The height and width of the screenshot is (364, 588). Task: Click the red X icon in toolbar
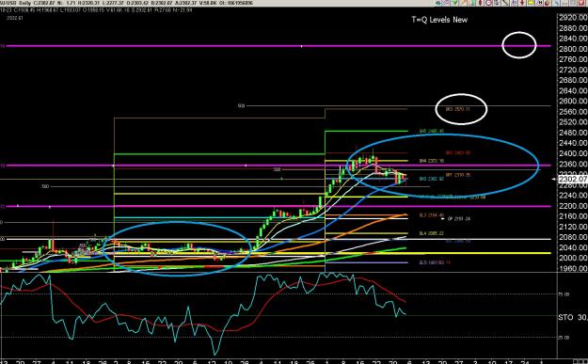(x=581, y=3)
